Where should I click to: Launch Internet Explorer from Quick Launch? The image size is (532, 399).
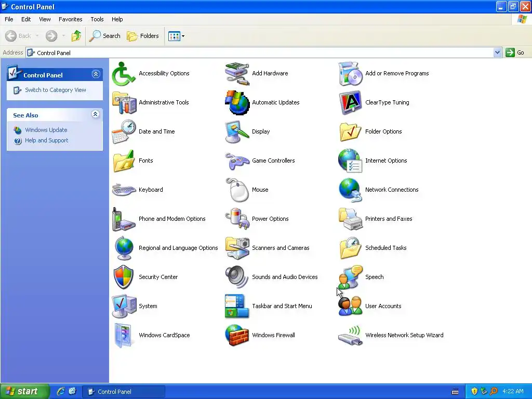pyautogui.click(x=60, y=392)
